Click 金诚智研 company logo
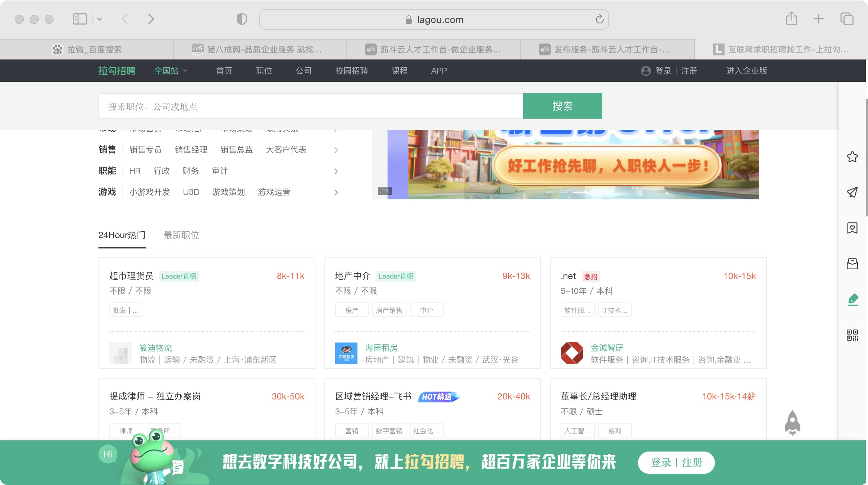 point(572,353)
